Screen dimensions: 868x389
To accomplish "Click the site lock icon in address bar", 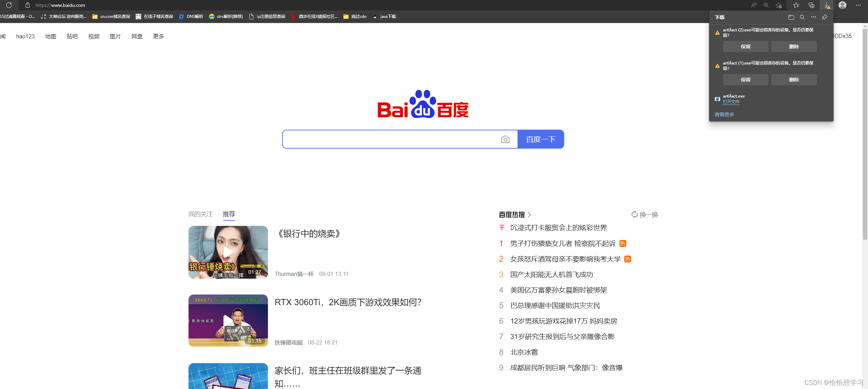I will click(x=28, y=5).
